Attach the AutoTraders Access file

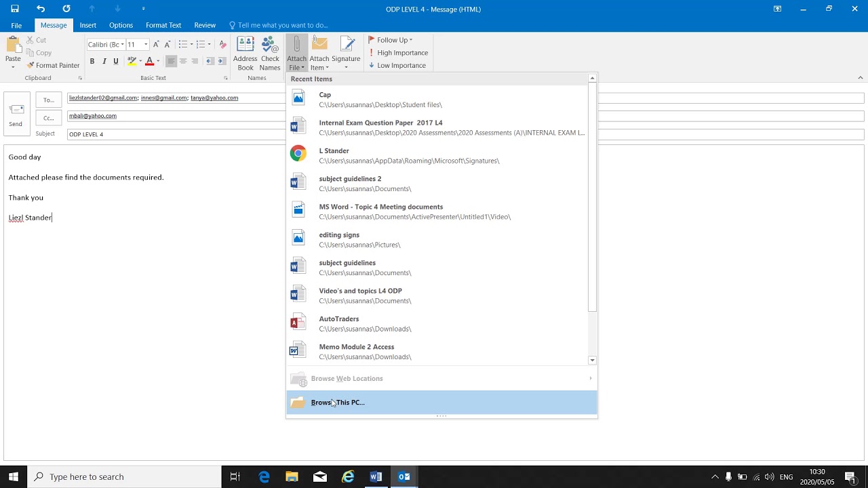pyautogui.click(x=438, y=323)
